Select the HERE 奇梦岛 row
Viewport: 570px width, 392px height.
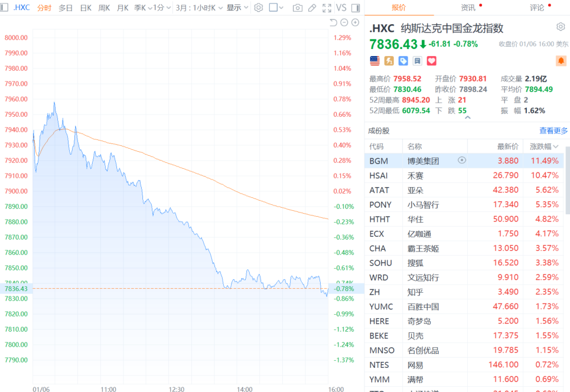click(x=464, y=321)
